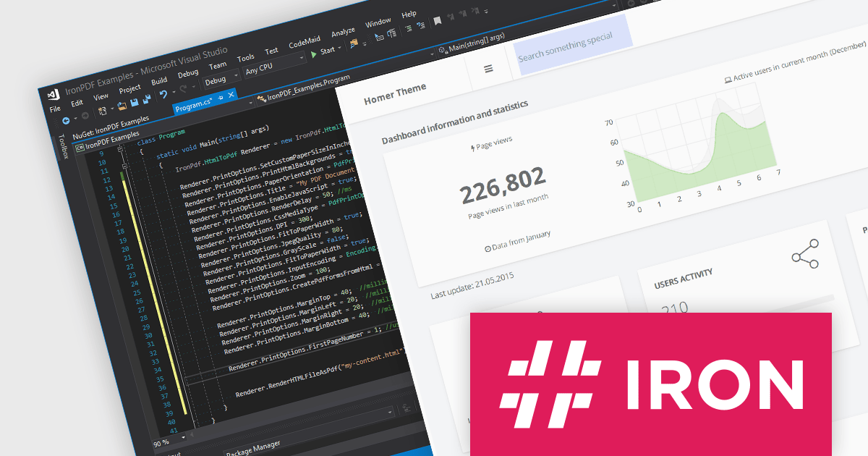
Task: Click the hamburger menu icon beside Homer Theme
Action: 488,69
